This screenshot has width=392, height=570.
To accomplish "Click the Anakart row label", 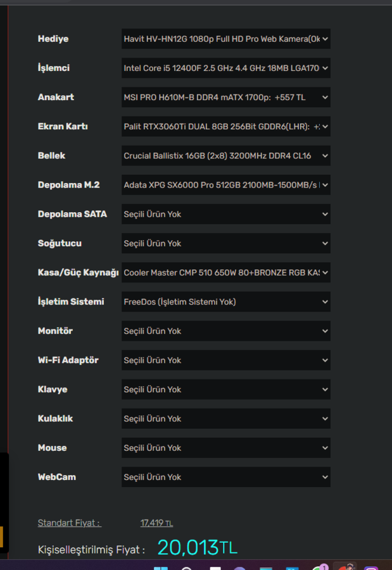I will coord(56,97).
